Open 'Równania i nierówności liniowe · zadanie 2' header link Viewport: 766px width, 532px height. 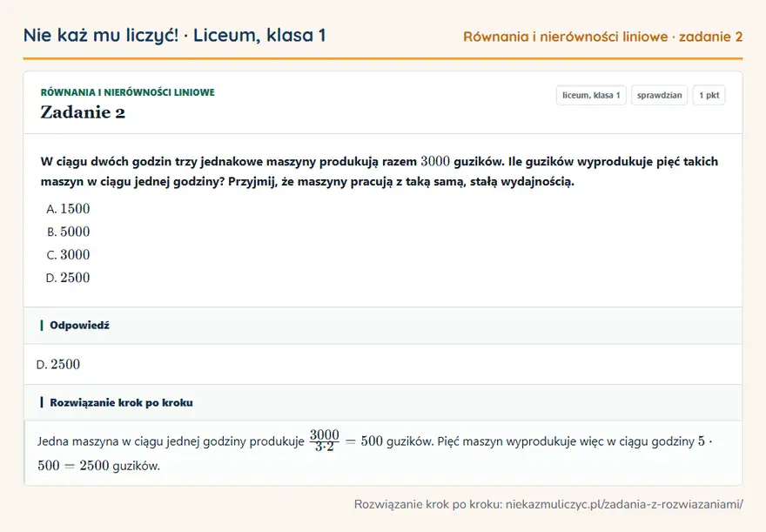click(x=603, y=37)
